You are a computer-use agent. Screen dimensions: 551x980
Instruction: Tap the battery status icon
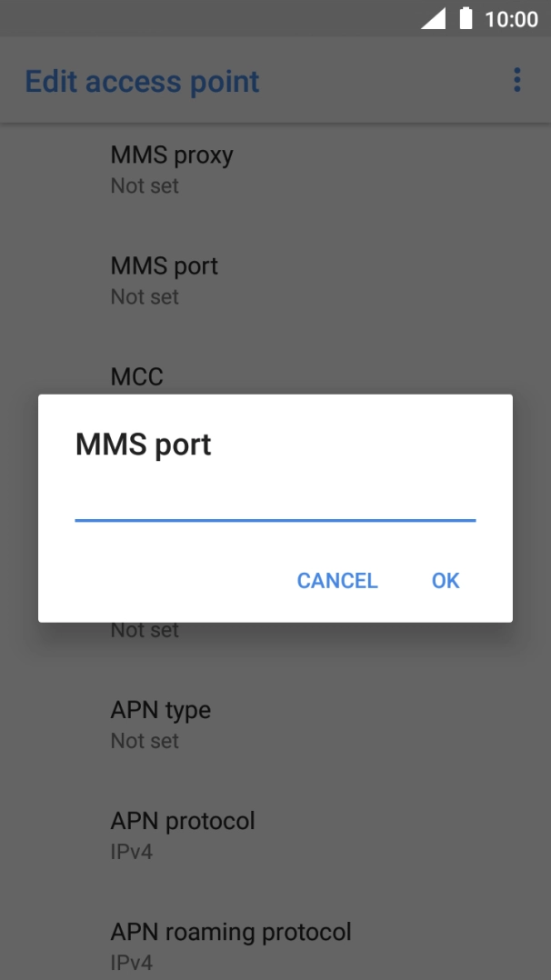click(466, 19)
